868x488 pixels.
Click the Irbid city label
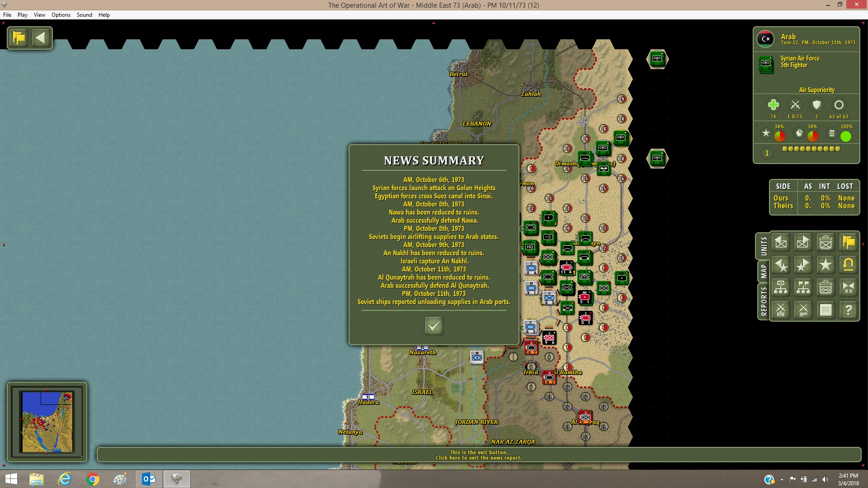pos(531,372)
